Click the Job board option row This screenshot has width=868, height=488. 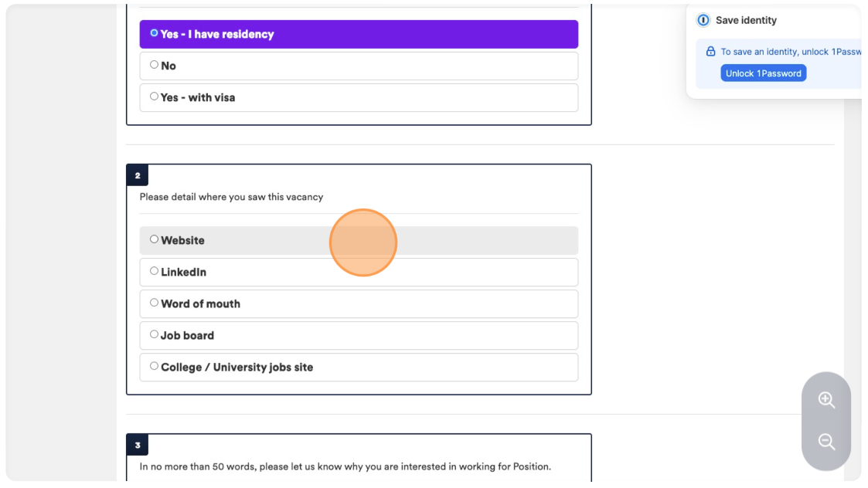coord(359,335)
